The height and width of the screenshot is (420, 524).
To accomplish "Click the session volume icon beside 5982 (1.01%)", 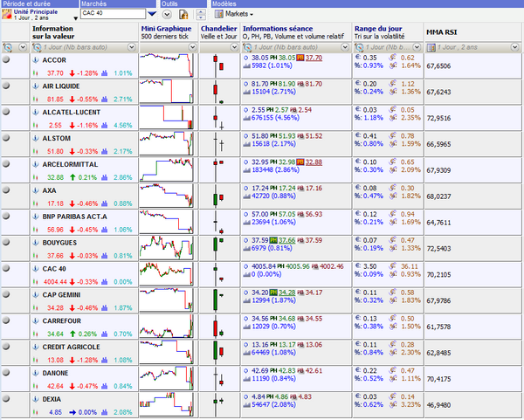I will (247, 65).
